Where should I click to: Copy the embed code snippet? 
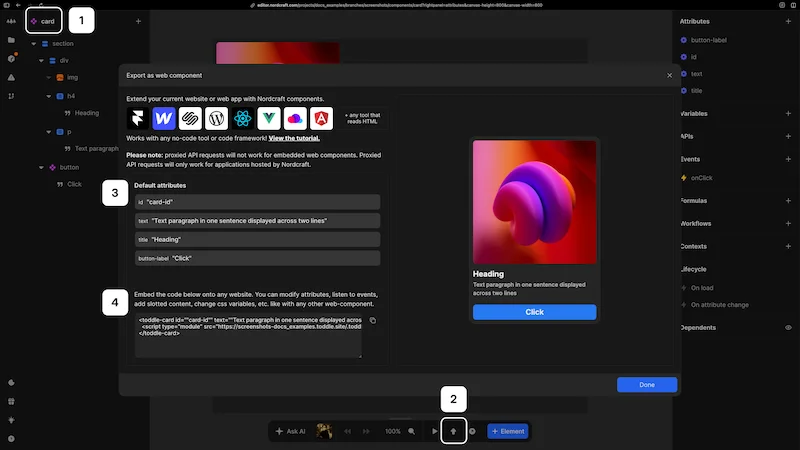point(373,320)
